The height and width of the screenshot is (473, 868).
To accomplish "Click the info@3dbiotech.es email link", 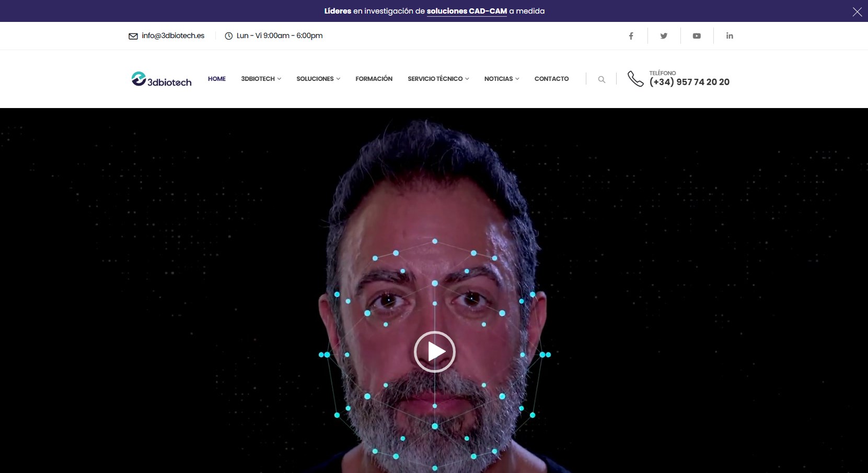I will point(173,36).
